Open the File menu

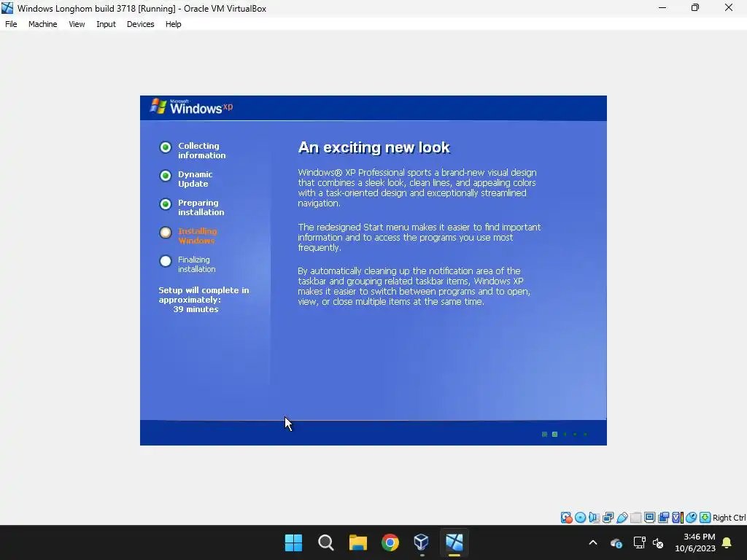pos(11,24)
